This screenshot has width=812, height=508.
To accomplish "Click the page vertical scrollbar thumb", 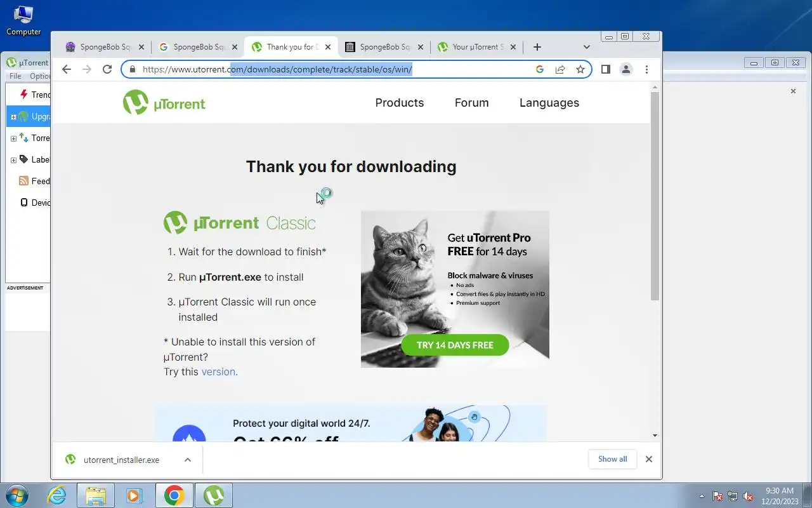I will 655,196.
